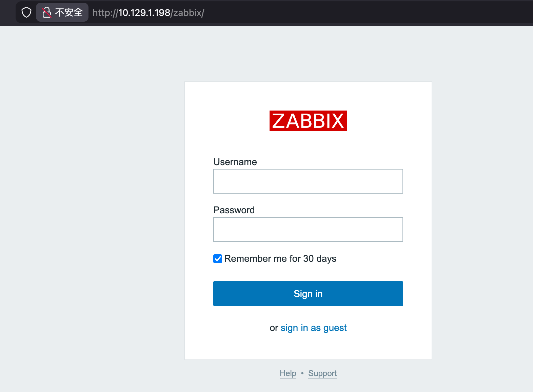Click the crossed-out lock insecure icon
The width and height of the screenshot is (533, 392).
(x=46, y=13)
